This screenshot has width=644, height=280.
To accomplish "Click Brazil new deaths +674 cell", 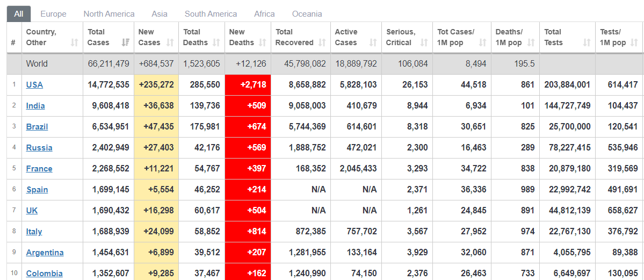I will pyautogui.click(x=248, y=127).
